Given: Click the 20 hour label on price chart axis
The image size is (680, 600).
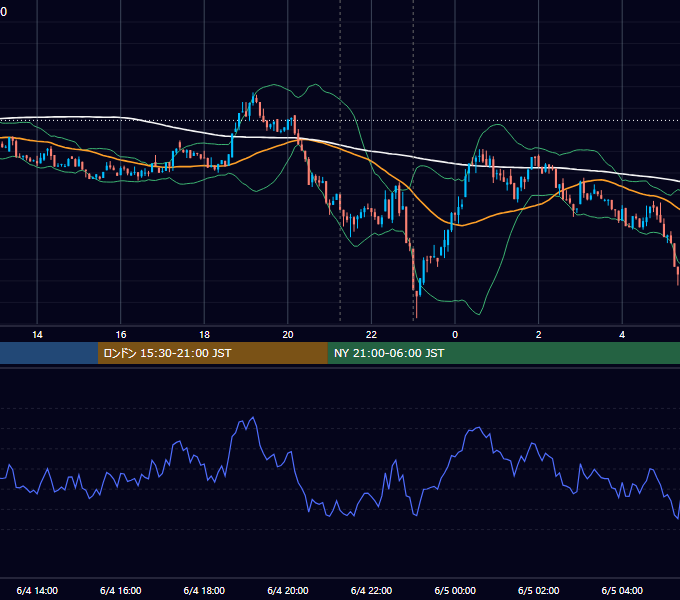Looking at the screenshot, I should point(288,335).
